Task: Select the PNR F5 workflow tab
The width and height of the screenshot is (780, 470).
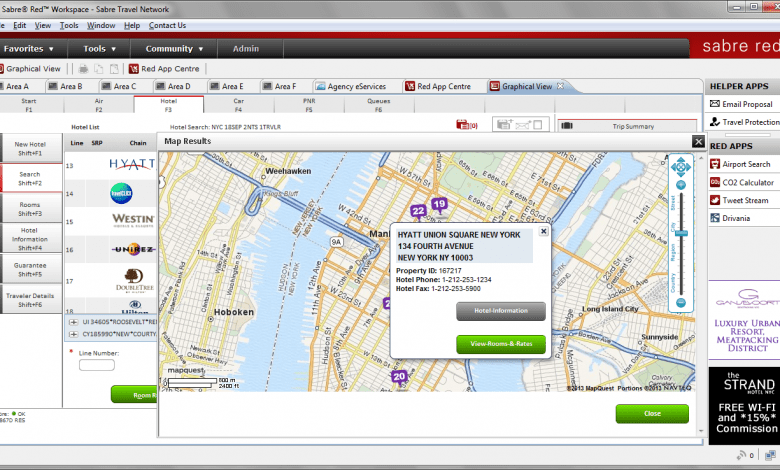Action: coord(308,105)
